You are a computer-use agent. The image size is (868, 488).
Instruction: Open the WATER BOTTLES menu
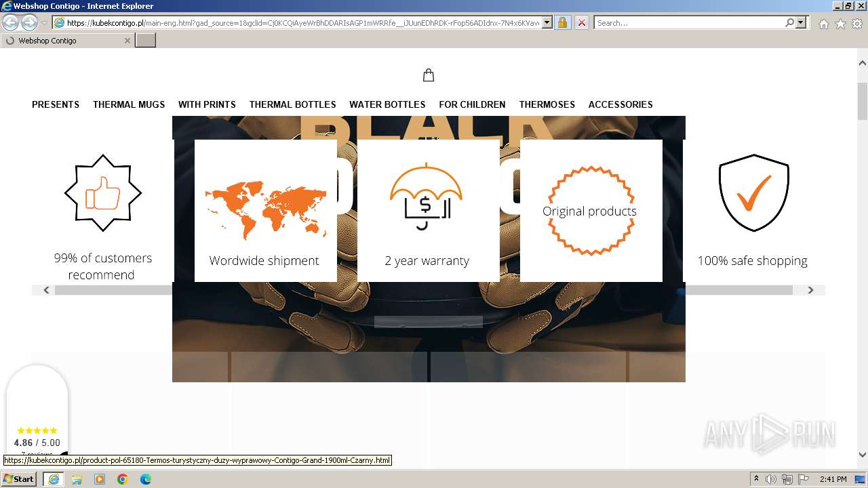[x=387, y=104]
